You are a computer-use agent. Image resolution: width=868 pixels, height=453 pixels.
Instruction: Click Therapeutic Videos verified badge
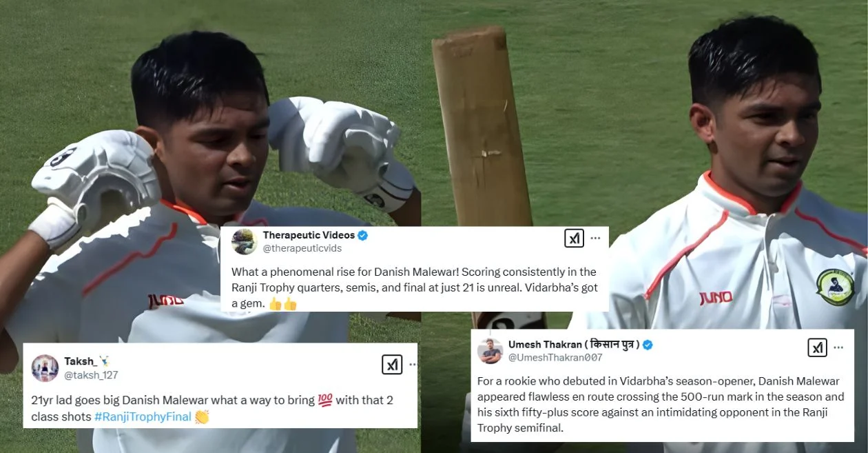[362, 235]
